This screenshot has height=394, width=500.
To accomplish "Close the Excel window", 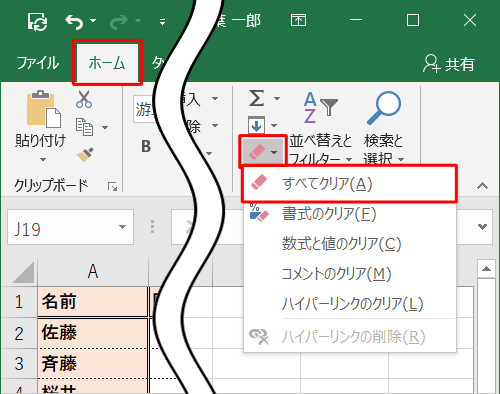I will point(470,20).
